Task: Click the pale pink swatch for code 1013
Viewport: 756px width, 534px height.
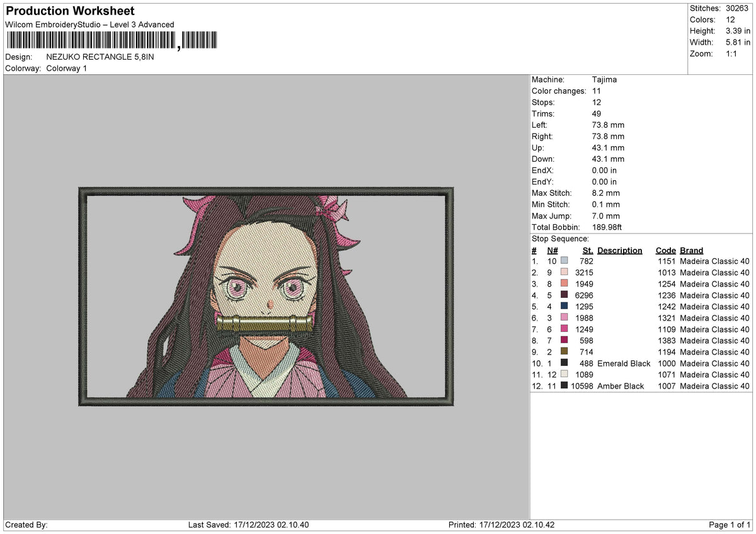Action: click(564, 273)
